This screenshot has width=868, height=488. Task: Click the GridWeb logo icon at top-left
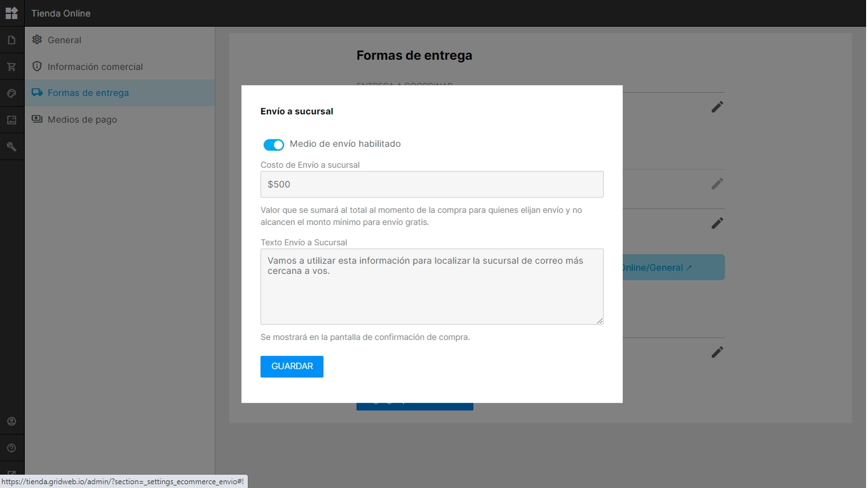[11, 13]
